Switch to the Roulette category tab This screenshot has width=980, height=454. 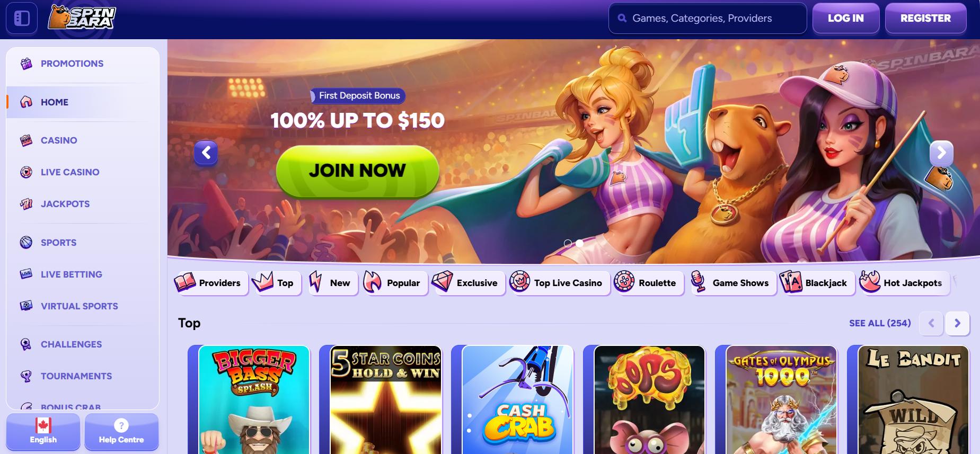click(x=649, y=283)
